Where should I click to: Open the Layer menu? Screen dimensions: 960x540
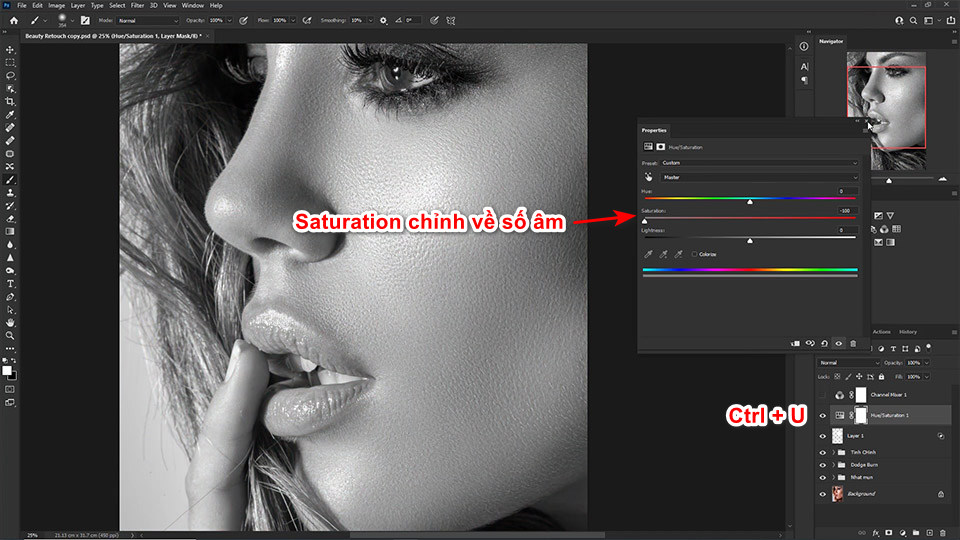pyautogui.click(x=78, y=6)
